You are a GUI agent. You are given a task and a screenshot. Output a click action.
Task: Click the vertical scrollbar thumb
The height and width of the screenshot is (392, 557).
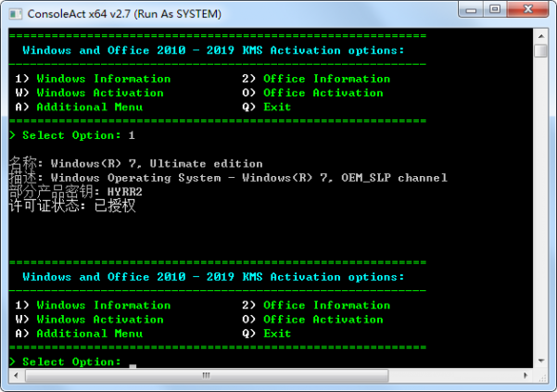[540, 50]
